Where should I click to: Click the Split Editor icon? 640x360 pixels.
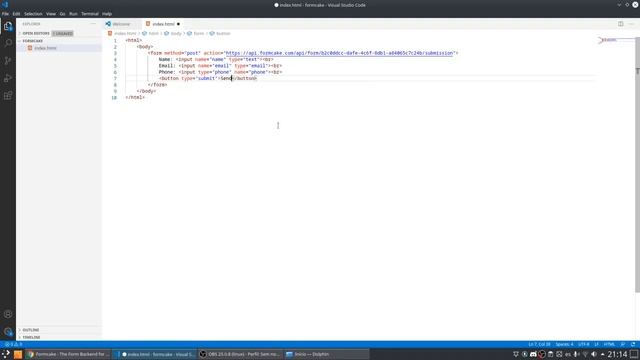pos(620,24)
